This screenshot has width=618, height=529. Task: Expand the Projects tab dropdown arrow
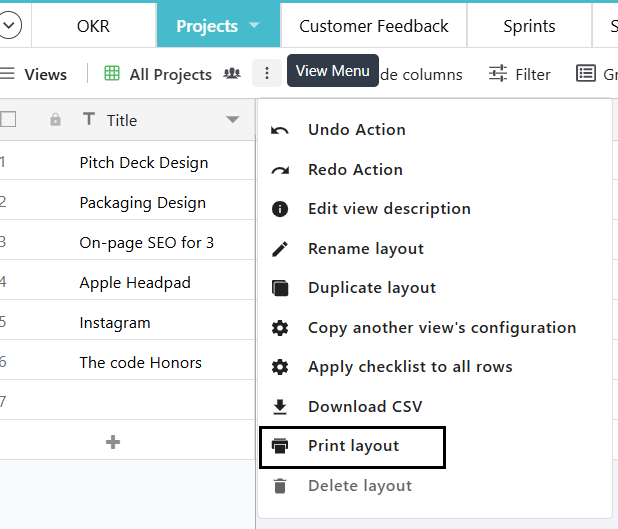click(x=254, y=25)
